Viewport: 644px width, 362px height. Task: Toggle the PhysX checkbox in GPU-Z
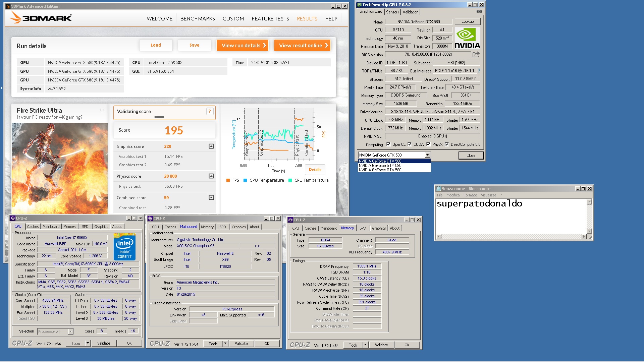[x=428, y=144]
